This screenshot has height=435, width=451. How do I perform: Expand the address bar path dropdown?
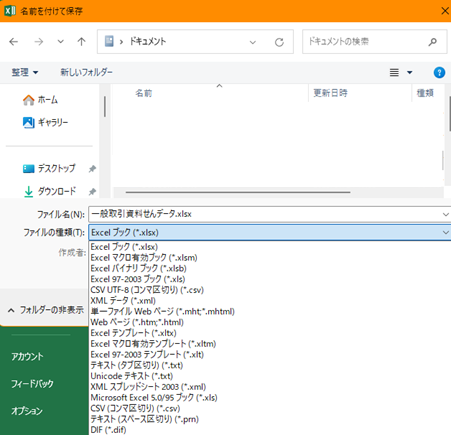253,42
